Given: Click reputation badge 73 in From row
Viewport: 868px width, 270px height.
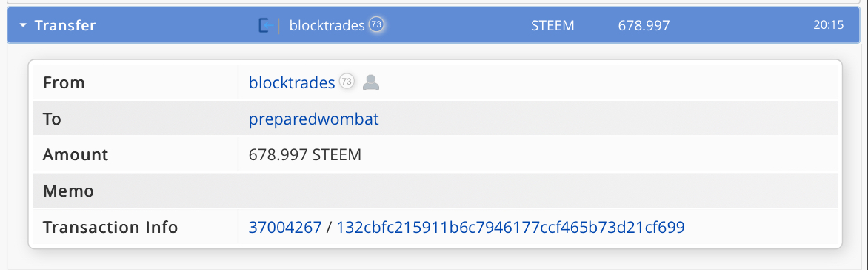Looking at the screenshot, I should click(x=347, y=82).
